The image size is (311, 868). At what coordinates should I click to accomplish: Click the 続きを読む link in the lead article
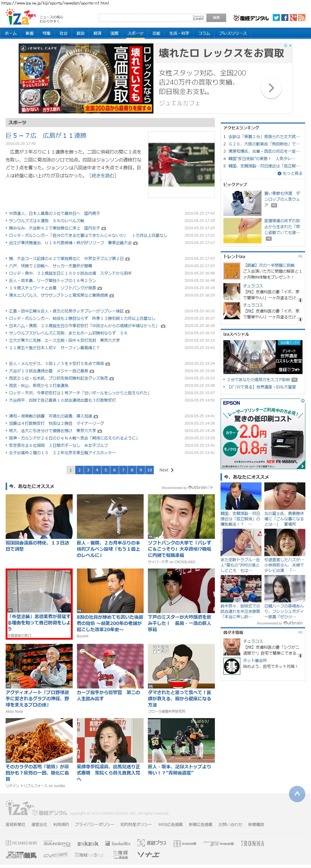point(103,176)
